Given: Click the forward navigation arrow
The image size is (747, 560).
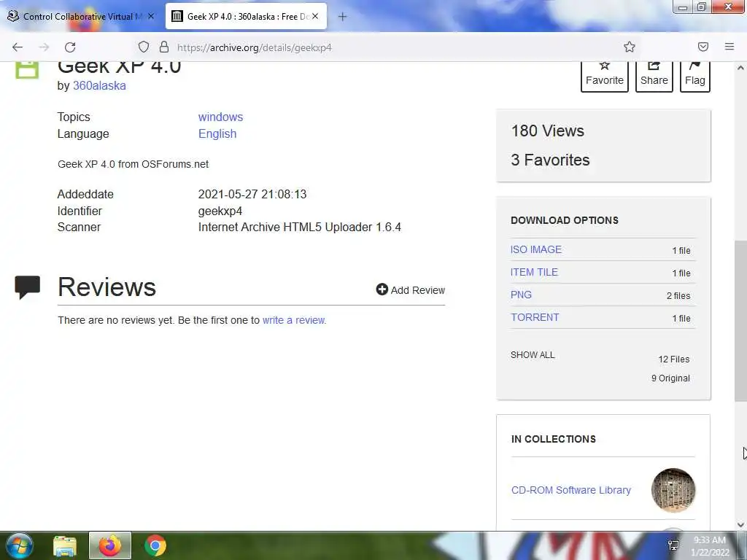Looking at the screenshot, I should (x=44, y=47).
